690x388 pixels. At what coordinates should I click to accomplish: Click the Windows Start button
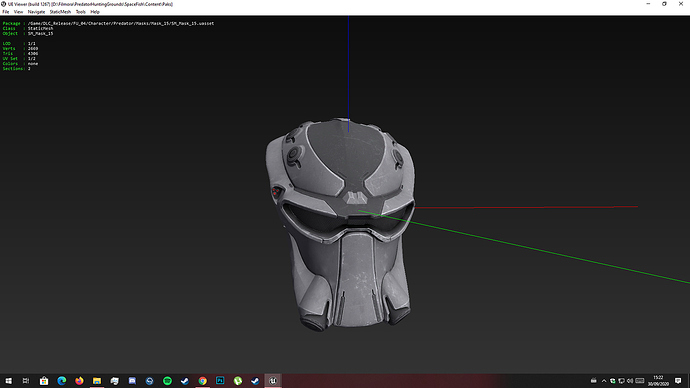point(8,381)
